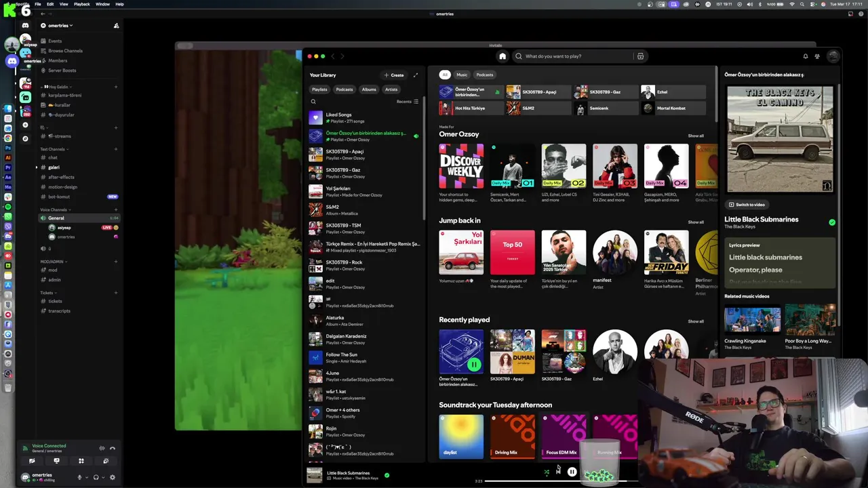Open Spotify notifications bell
The width and height of the screenshot is (868, 488).
click(806, 56)
